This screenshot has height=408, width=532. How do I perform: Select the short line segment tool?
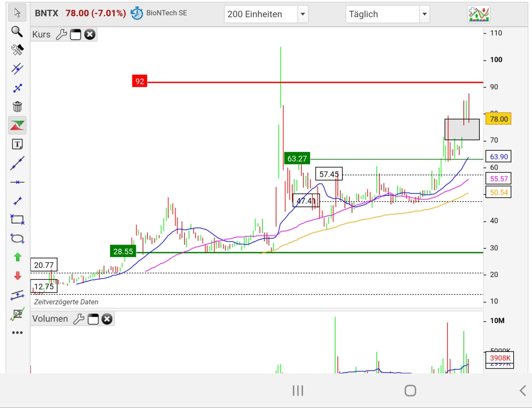point(17,201)
